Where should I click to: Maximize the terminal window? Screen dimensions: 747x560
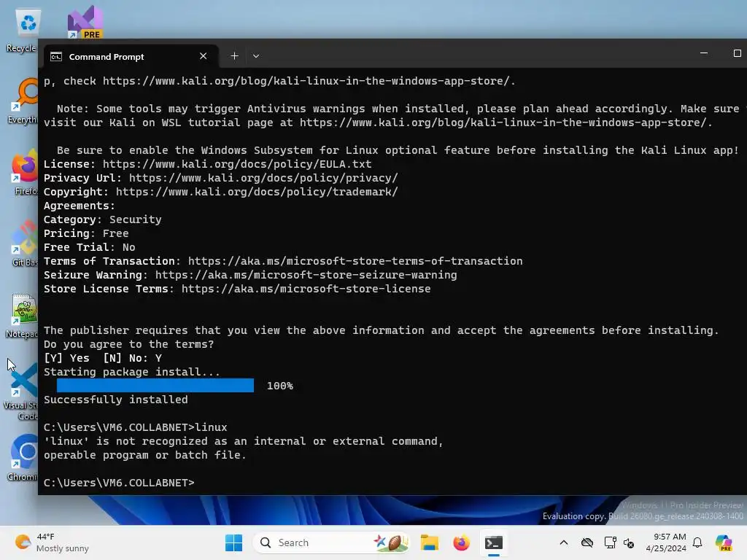[x=737, y=53]
